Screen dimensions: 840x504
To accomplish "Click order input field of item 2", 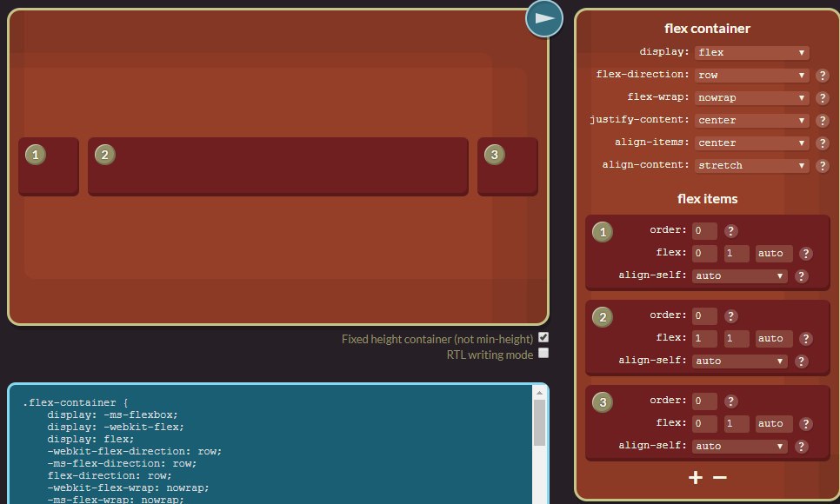I will (704, 316).
